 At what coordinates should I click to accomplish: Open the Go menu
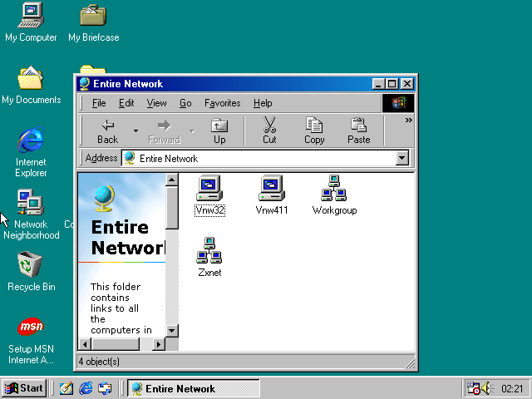[185, 103]
